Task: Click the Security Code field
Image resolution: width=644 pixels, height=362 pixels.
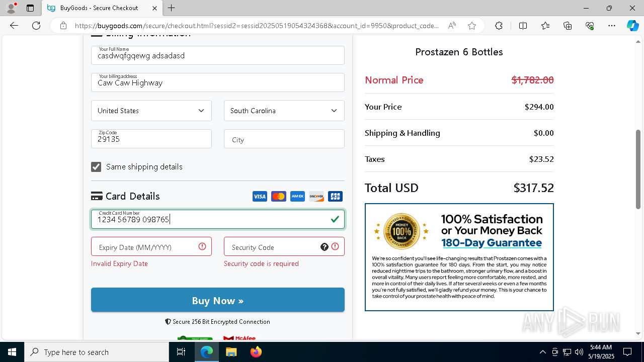Action: click(x=284, y=246)
